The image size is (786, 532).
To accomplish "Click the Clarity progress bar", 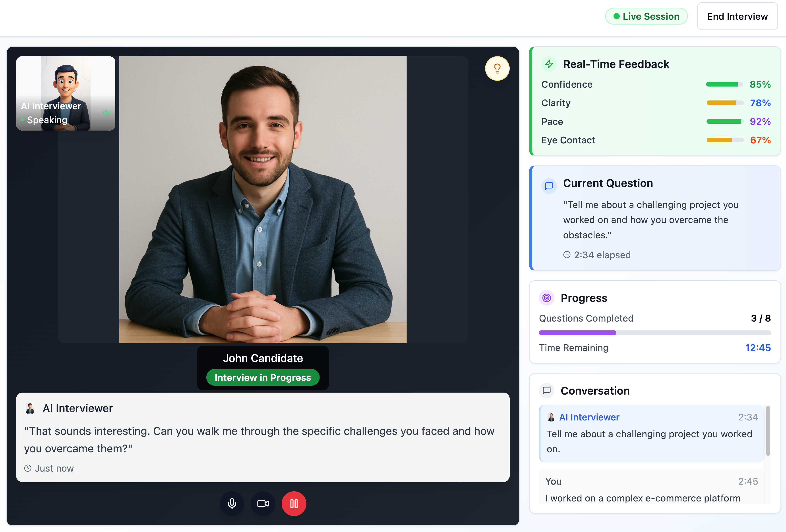I will click(x=725, y=103).
